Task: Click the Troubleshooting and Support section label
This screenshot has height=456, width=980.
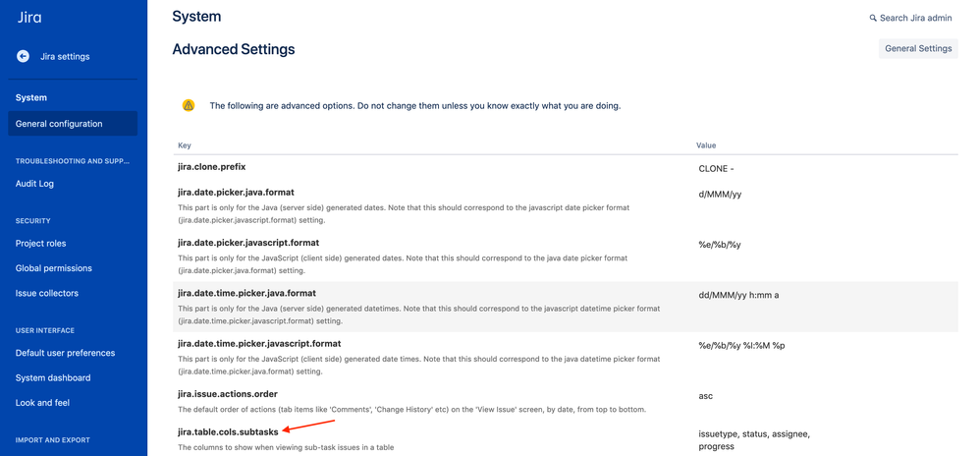Action: click(73, 161)
